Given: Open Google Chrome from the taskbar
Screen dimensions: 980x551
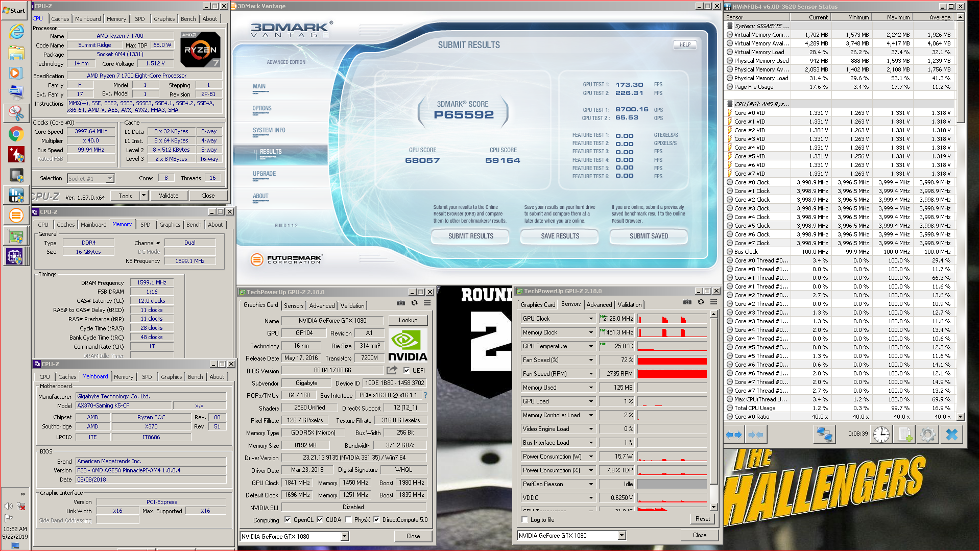Looking at the screenshot, I should pyautogui.click(x=16, y=134).
